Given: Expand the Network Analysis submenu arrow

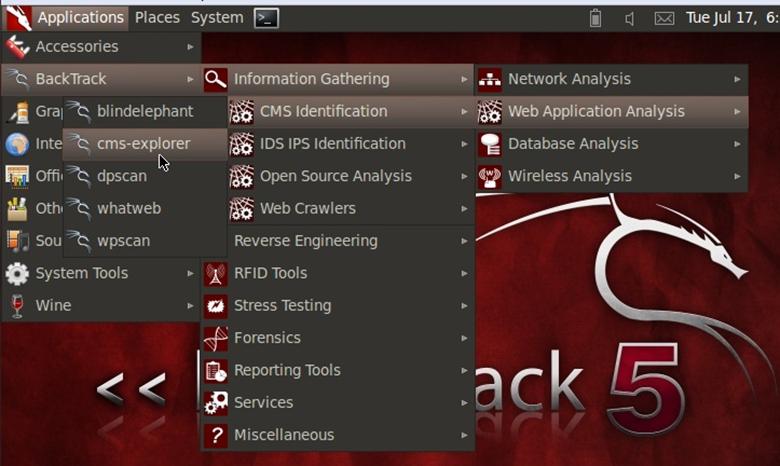Looking at the screenshot, I should (x=737, y=79).
